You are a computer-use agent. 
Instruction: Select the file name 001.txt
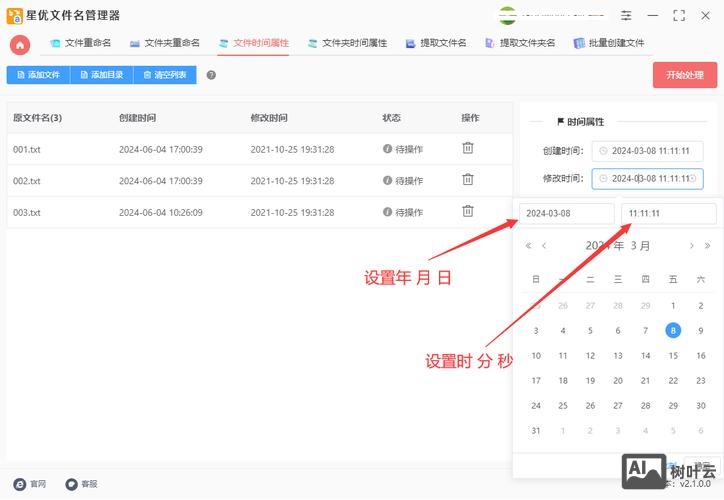tap(27, 150)
